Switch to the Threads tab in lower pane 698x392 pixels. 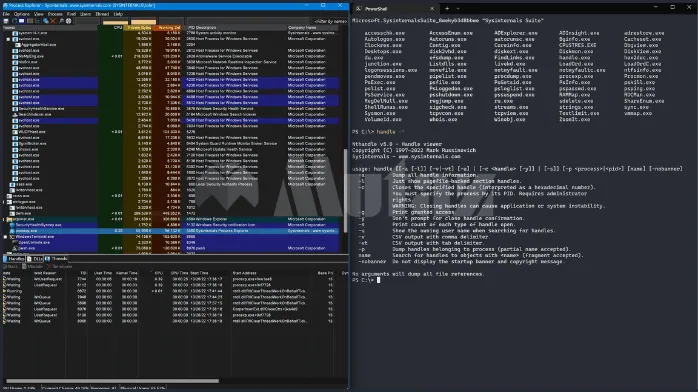[x=56, y=259]
